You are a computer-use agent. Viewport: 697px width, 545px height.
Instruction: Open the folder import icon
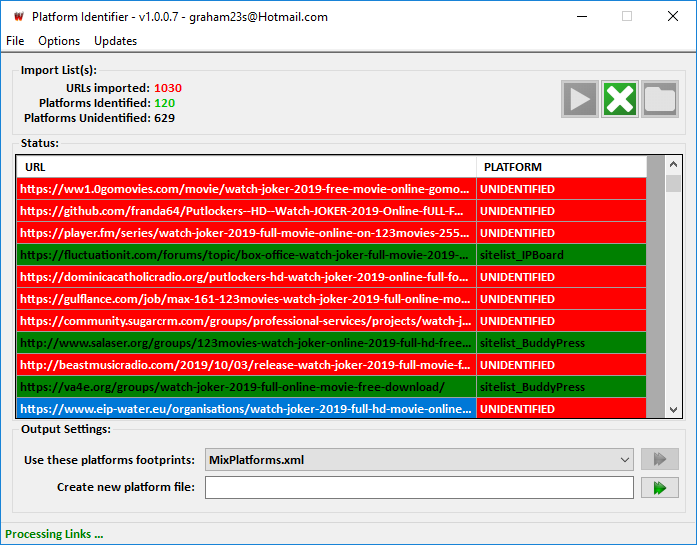click(660, 99)
